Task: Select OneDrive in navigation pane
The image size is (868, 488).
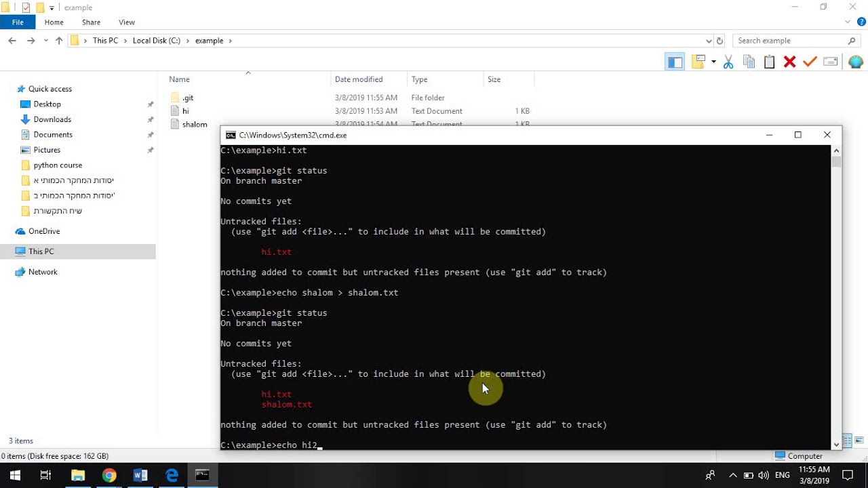Action: (x=44, y=231)
